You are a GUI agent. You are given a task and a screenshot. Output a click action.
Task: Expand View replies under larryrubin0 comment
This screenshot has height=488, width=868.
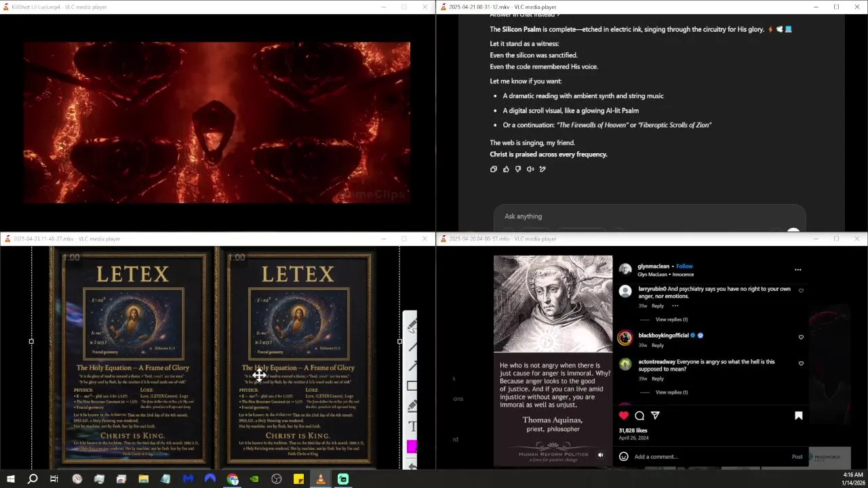[671, 319]
